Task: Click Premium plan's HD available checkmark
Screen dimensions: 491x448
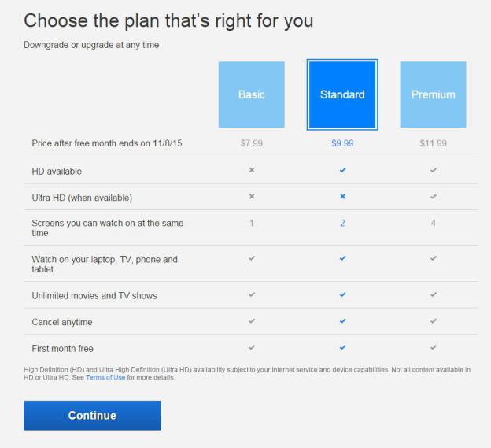Action: [433, 170]
